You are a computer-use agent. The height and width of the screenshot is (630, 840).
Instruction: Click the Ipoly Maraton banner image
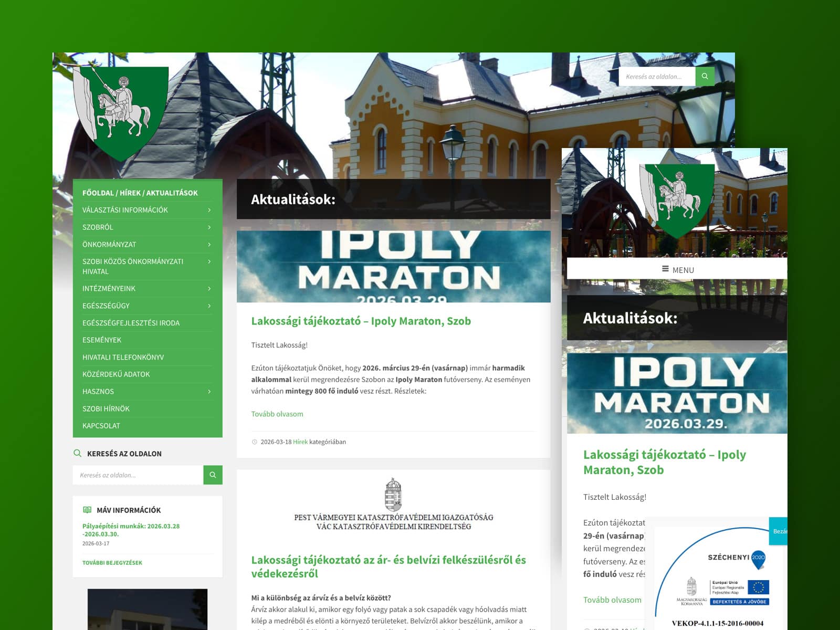point(393,267)
